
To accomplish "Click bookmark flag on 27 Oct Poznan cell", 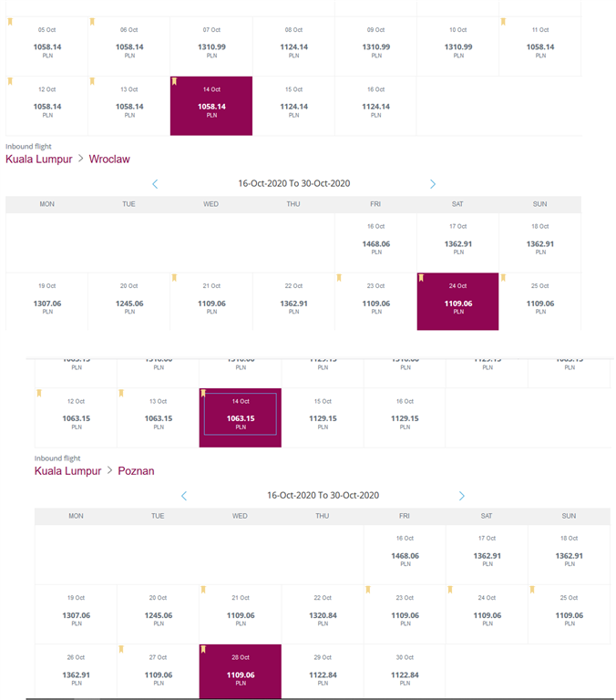I will tap(121, 649).
